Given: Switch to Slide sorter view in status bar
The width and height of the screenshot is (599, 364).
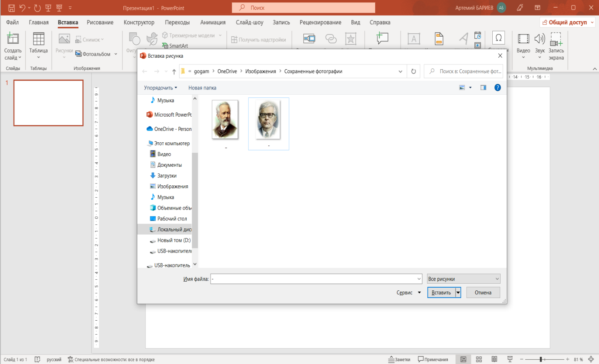Looking at the screenshot, I should pyautogui.click(x=479, y=359).
